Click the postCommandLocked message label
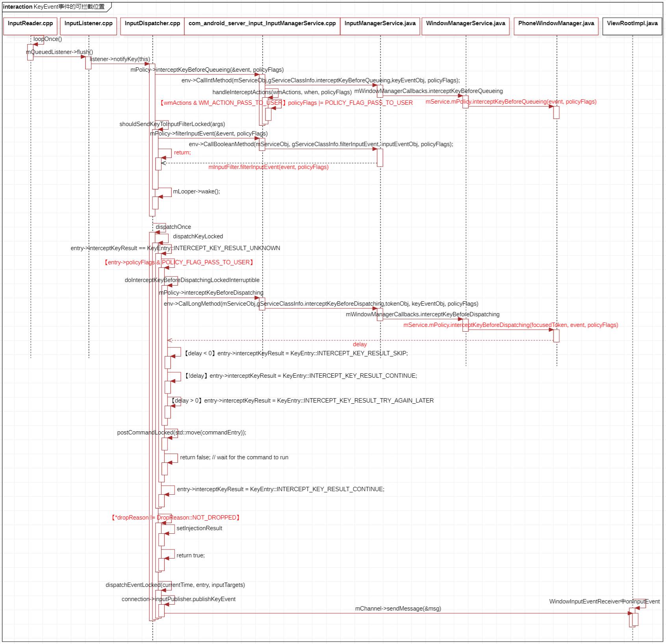Screen dimensions: 666x644 (x=182, y=432)
